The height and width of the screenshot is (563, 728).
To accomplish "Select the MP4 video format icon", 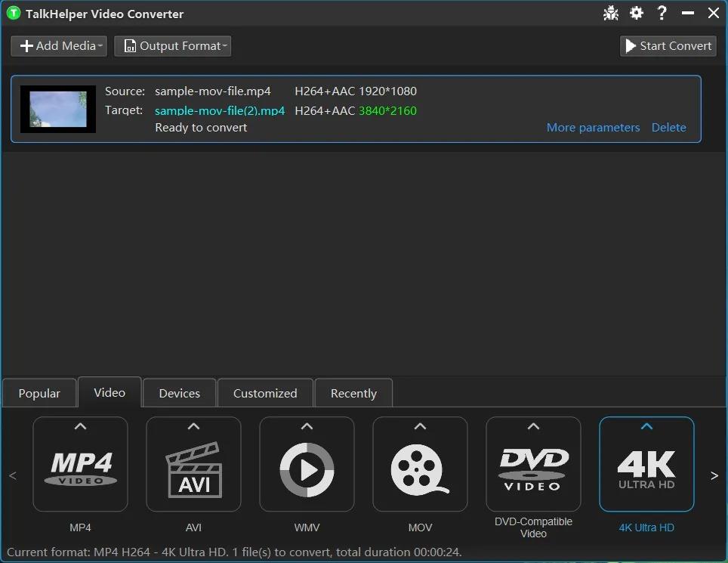I will [80, 469].
